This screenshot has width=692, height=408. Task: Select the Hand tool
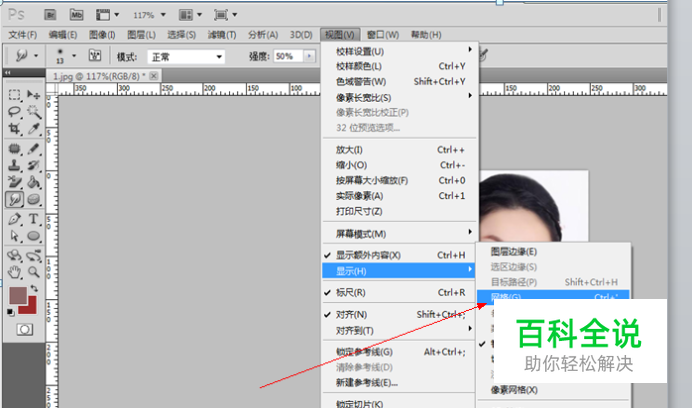click(14, 272)
